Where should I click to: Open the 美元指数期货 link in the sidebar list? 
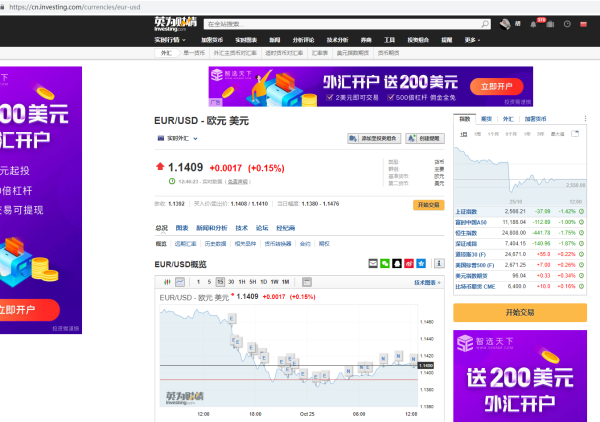(471, 276)
